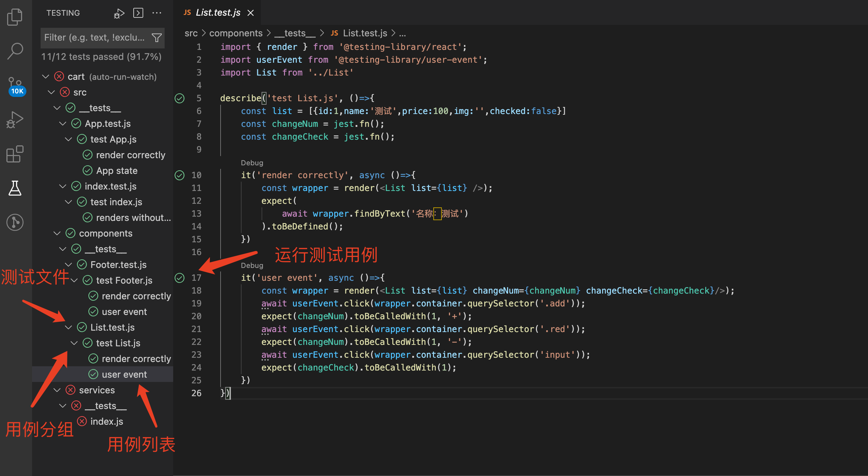Click the gutter pass icon on line 17
The image size is (868, 476).
[180, 278]
